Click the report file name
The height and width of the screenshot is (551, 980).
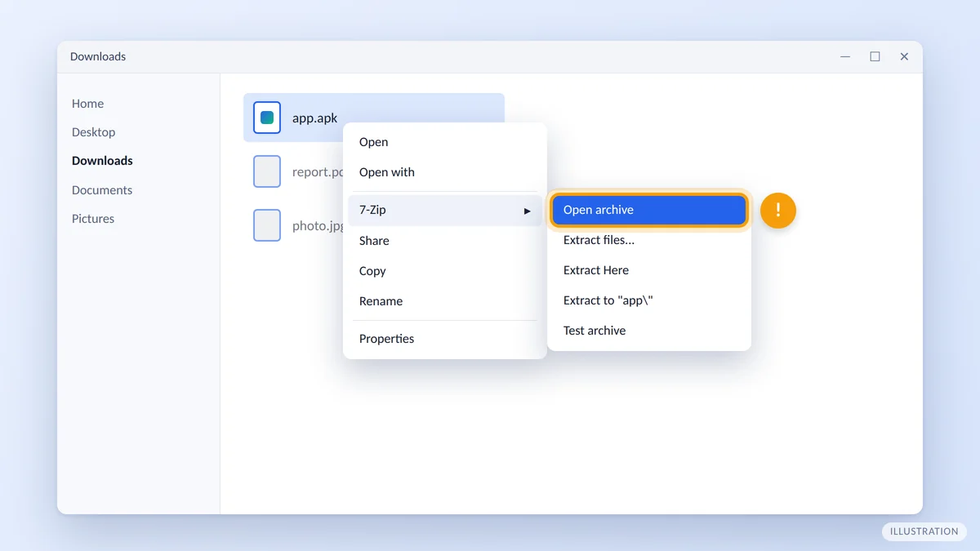[x=318, y=172]
